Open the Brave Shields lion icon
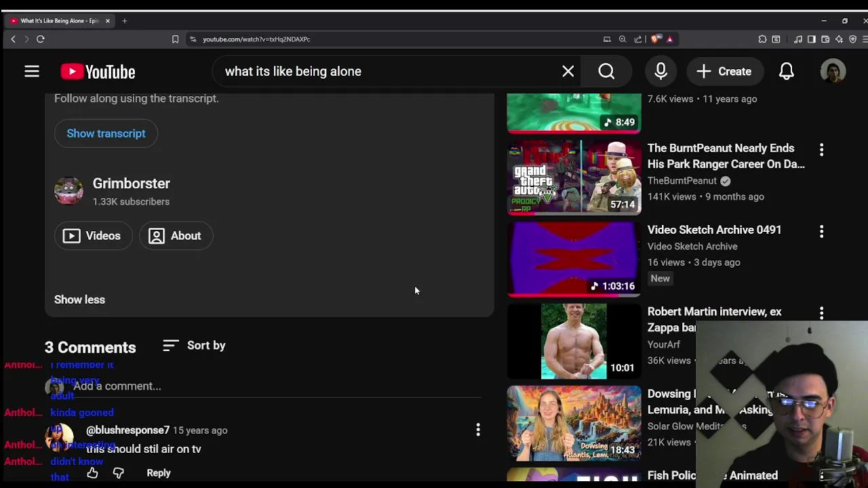This screenshot has width=868, height=488. [655, 39]
